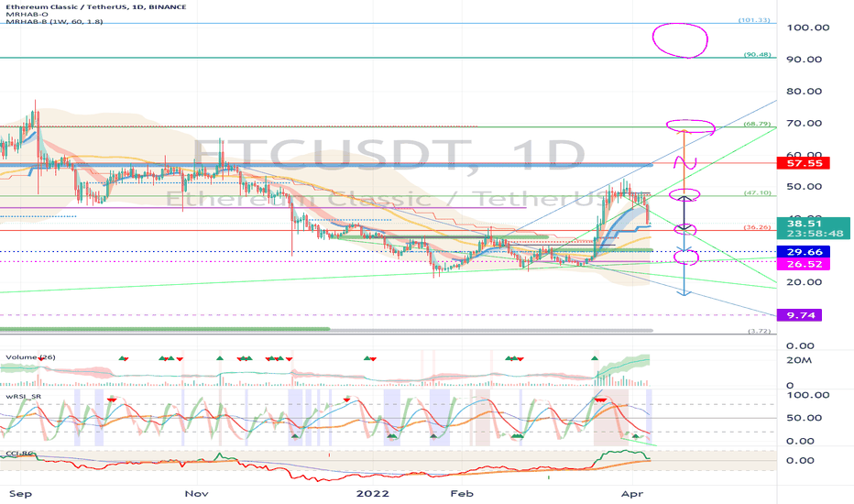Screen dimensions: 854x504
Task: Select the Volume (26) indicator label
Action: tap(30, 357)
